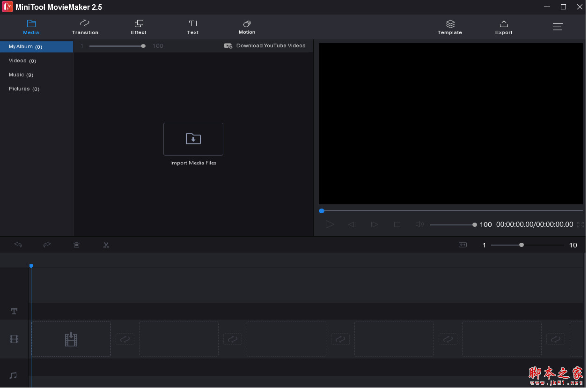
Task: Play the preview video
Action: (330, 224)
